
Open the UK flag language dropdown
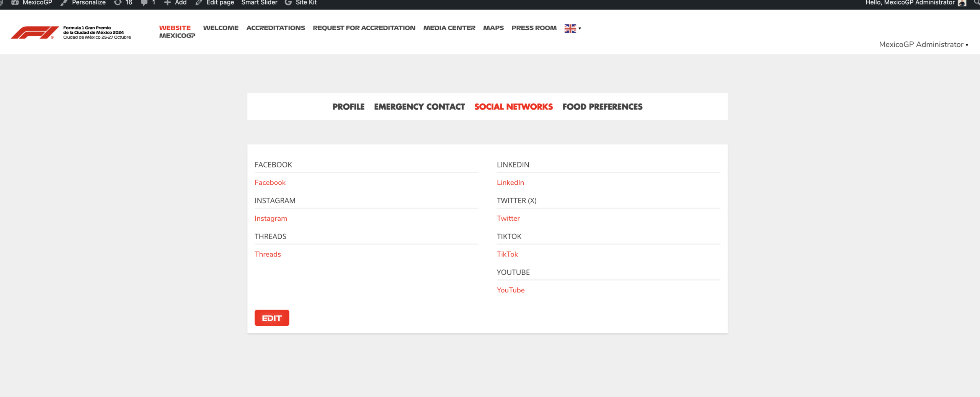click(572, 28)
